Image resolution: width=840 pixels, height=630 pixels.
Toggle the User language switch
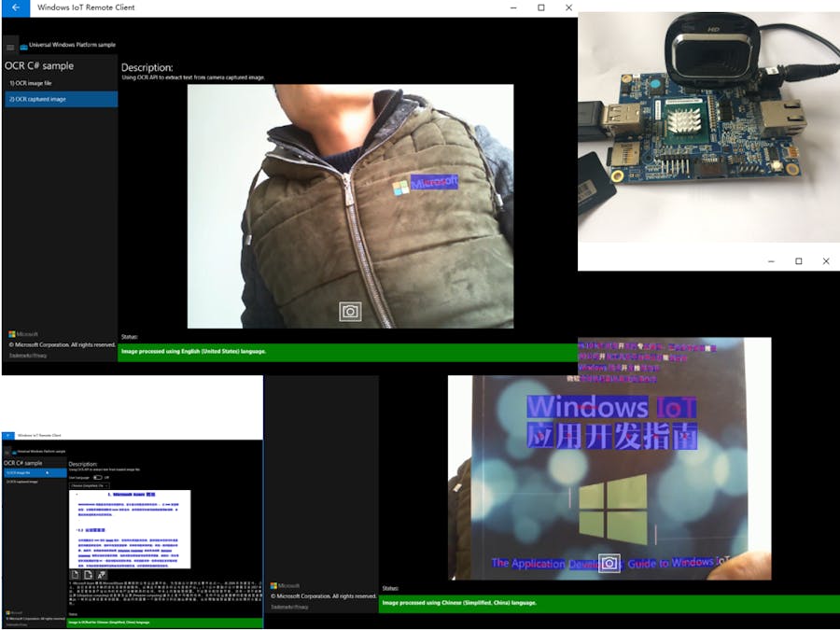[97, 476]
